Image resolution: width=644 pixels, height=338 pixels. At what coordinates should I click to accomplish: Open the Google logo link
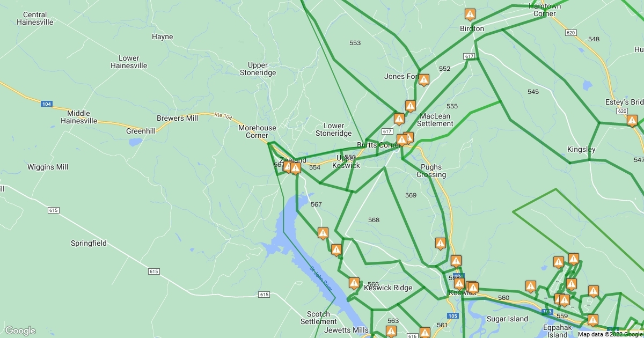(20, 330)
